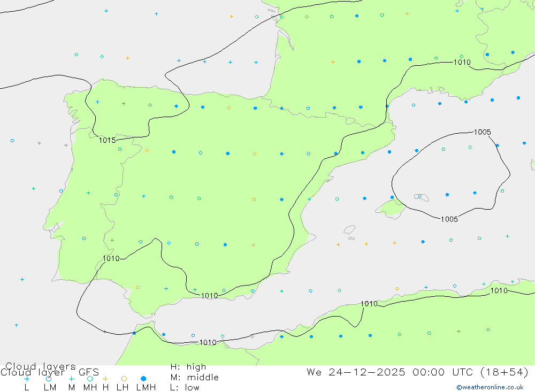Click the blue circle 'LM' legend symbol
Image resolution: width=535 pixels, height=392 pixels.
[49, 379]
